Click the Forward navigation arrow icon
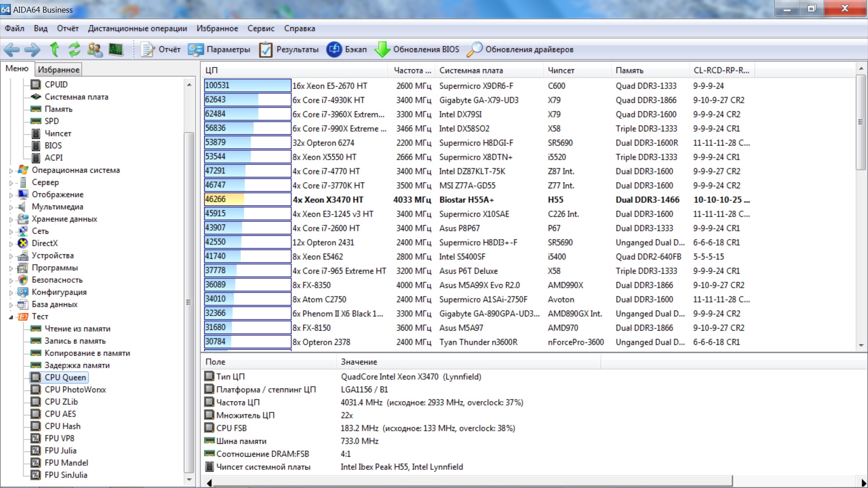The image size is (868, 488). tap(32, 49)
